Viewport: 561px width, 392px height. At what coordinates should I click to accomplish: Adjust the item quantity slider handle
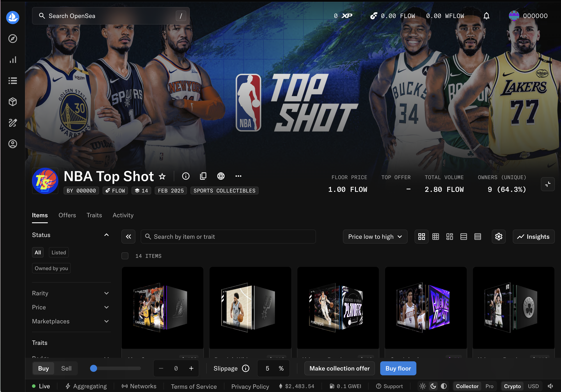(x=94, y=368)
